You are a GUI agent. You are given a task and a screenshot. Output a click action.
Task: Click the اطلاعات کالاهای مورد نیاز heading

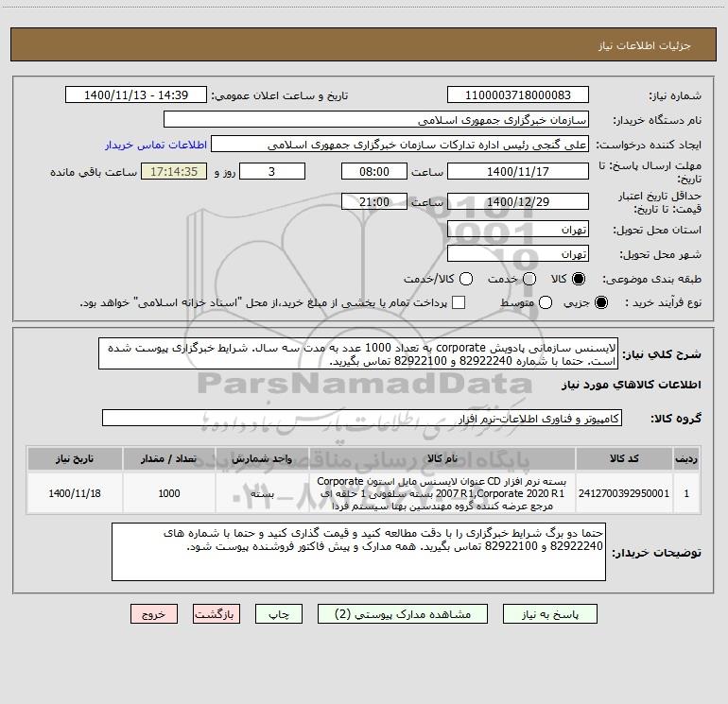[x=632, y=385]
